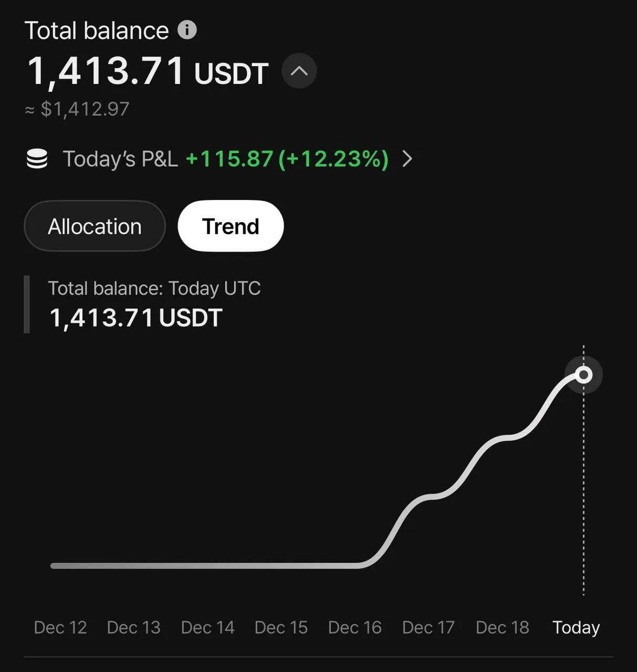Screen dimensions: 637x672
Task: Tap the info icon beside Total balance
Action: coord(187,30)
